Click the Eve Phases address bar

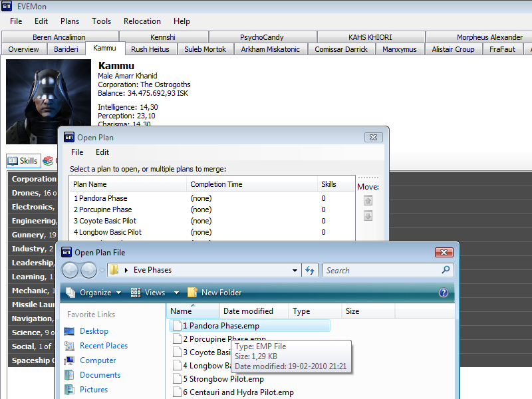204,271
